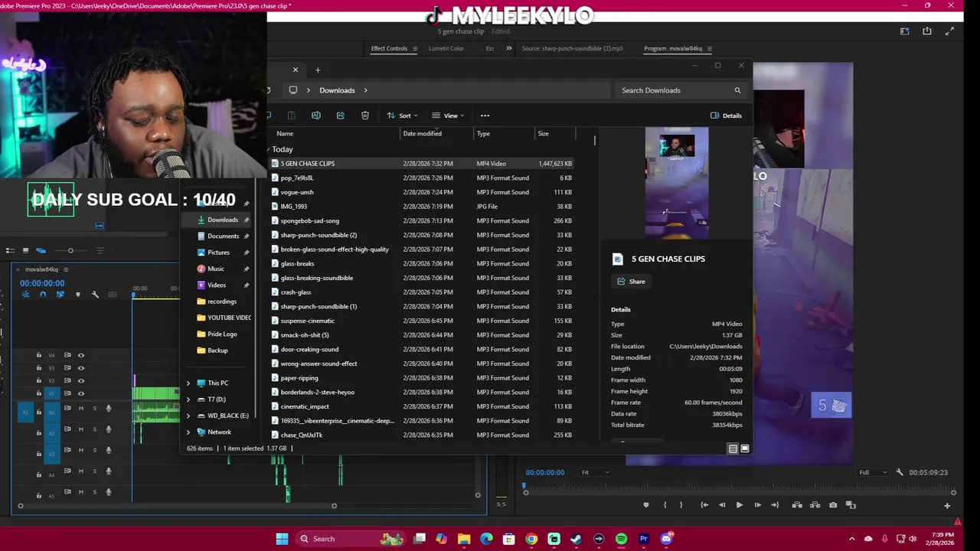Screen dimensions: 980x551
Task: Click timeline horizontal zoom scroll handle
Action: click(x=334, y=506)
